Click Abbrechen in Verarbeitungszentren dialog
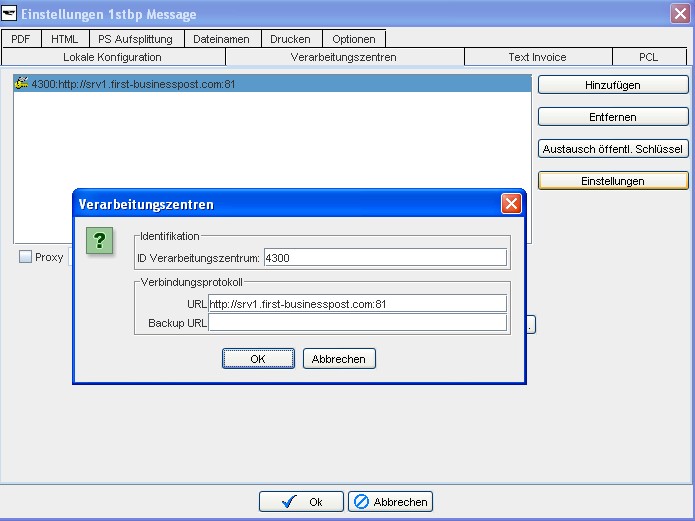The image size is (695, 521). point(339,359)
